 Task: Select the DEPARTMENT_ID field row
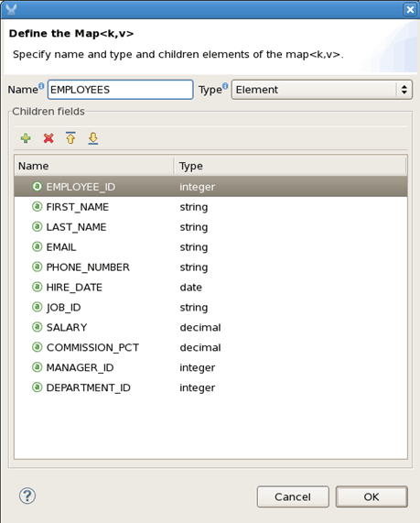(210, 387)
